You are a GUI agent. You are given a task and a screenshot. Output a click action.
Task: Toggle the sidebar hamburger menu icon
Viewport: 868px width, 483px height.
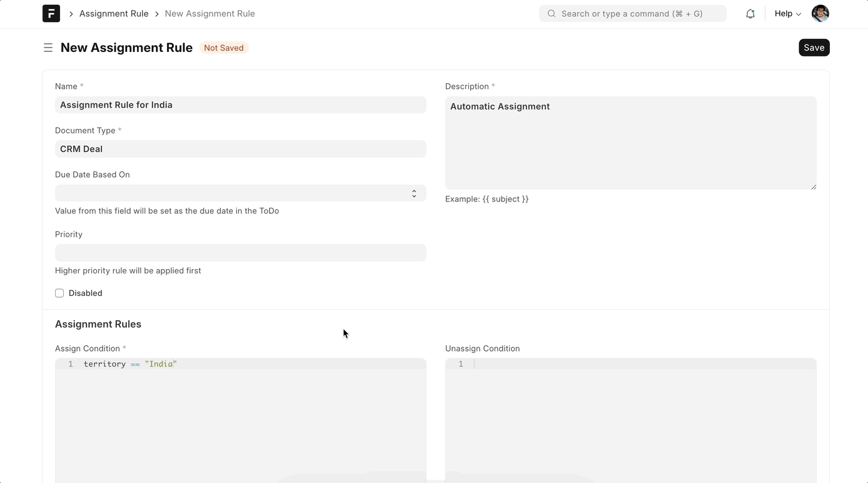(x=48, y=48)
